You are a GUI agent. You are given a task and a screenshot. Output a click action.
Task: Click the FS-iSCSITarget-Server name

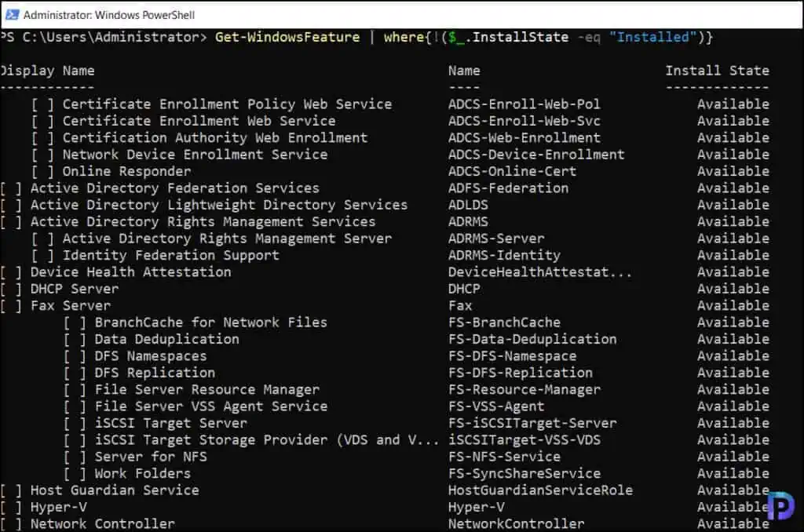[532, 424]
